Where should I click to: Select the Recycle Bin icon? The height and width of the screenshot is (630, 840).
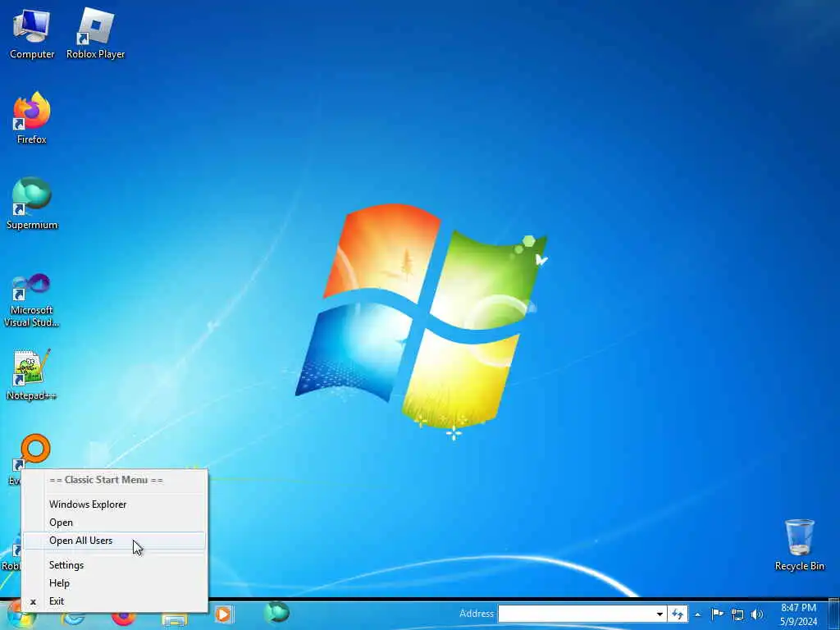[x=799, y=545]
